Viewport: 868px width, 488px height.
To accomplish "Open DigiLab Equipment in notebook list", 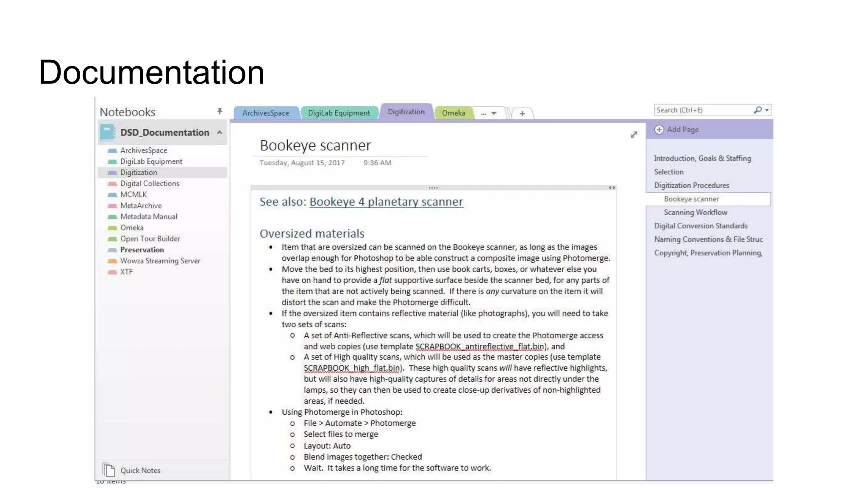I will [151, 161].
